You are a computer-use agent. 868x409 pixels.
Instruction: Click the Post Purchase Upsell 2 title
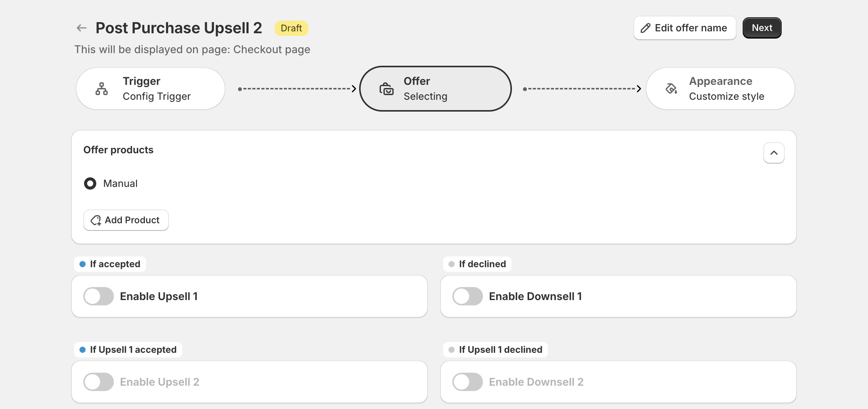click(179, 28)
